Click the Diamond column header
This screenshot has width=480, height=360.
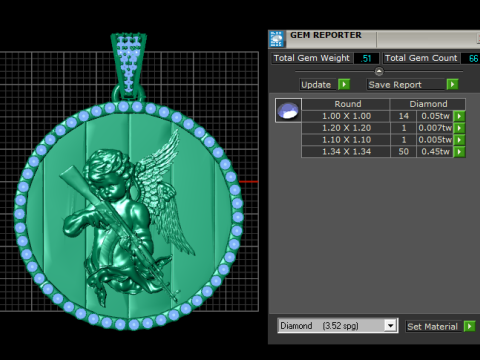[428, 104]
